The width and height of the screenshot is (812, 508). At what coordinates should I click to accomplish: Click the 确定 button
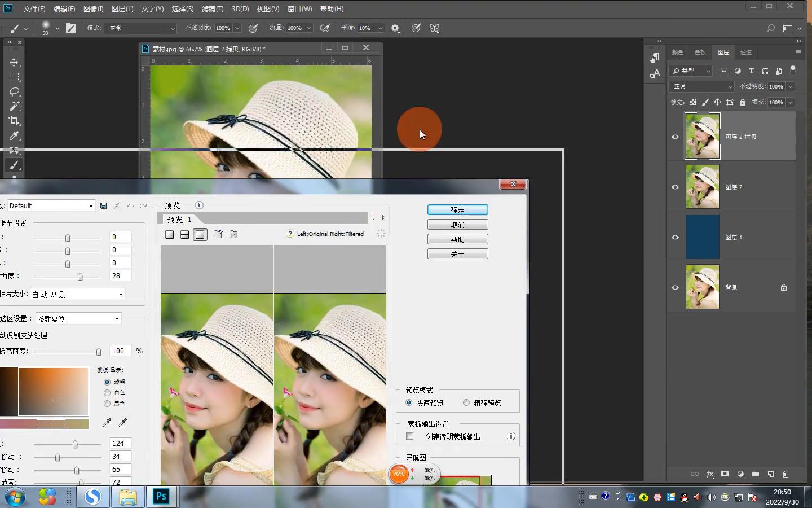point(457,210)
